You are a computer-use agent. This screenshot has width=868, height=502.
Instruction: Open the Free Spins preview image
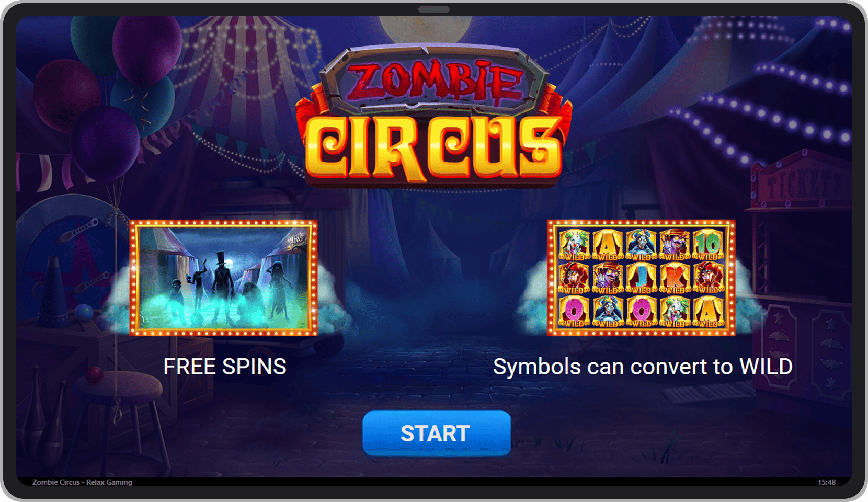(223, 278)
